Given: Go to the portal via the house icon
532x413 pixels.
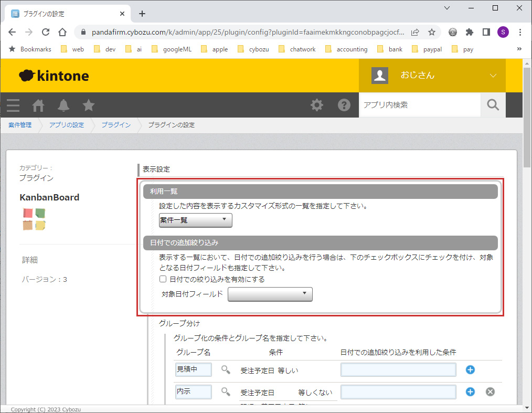Looking at the screenshot, I should [x=38, y=105].
